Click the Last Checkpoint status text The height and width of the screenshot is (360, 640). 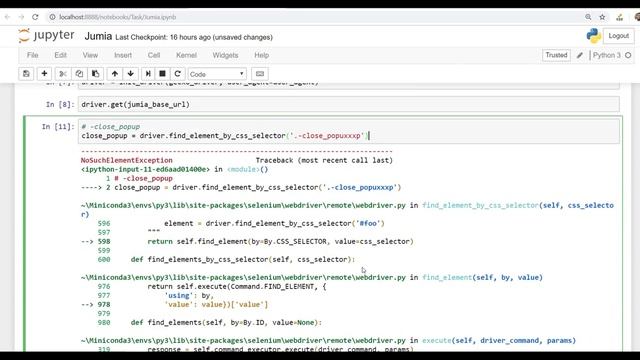[x=194, y=37]
